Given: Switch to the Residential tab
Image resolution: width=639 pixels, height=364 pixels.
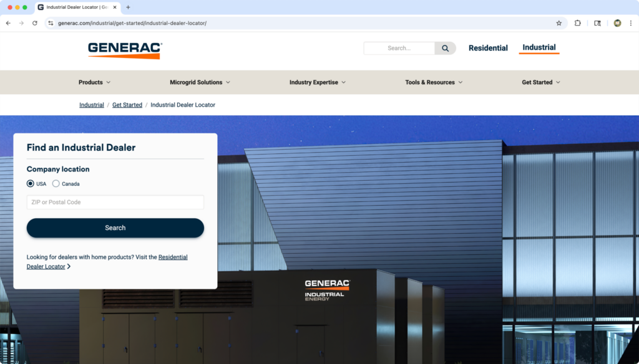Looking at the screenshot, I should [488, 48].
